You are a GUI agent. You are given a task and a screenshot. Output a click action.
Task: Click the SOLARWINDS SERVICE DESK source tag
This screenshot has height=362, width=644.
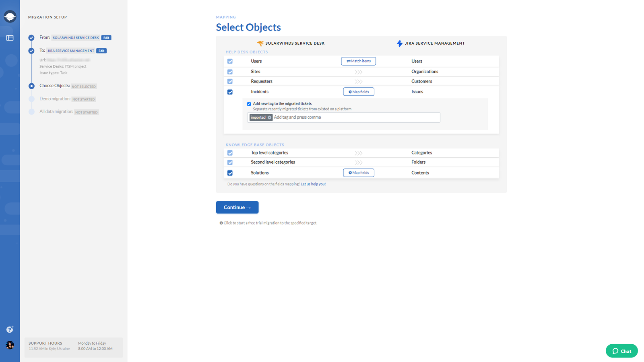[76, 38]
